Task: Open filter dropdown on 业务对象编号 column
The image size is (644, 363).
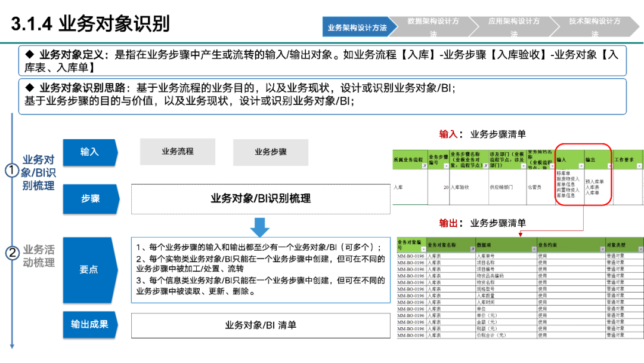Action: (423, 249)
